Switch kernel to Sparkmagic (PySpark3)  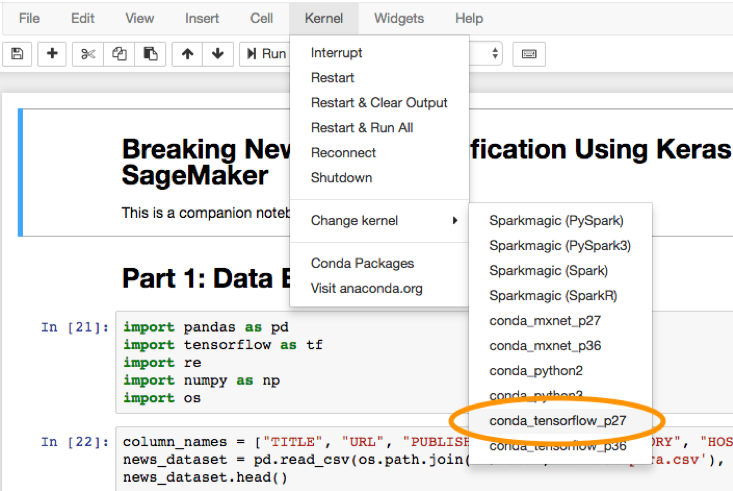point(561,246)
